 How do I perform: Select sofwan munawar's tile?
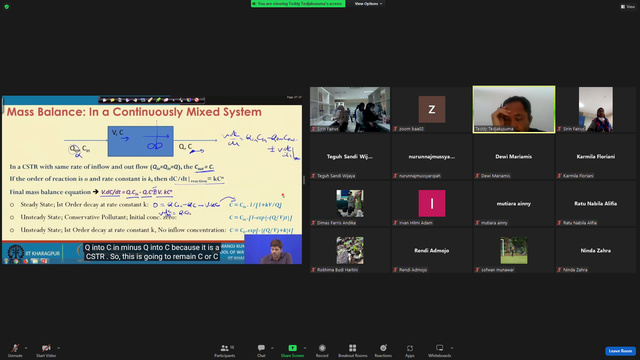click(x=514, y=250)
